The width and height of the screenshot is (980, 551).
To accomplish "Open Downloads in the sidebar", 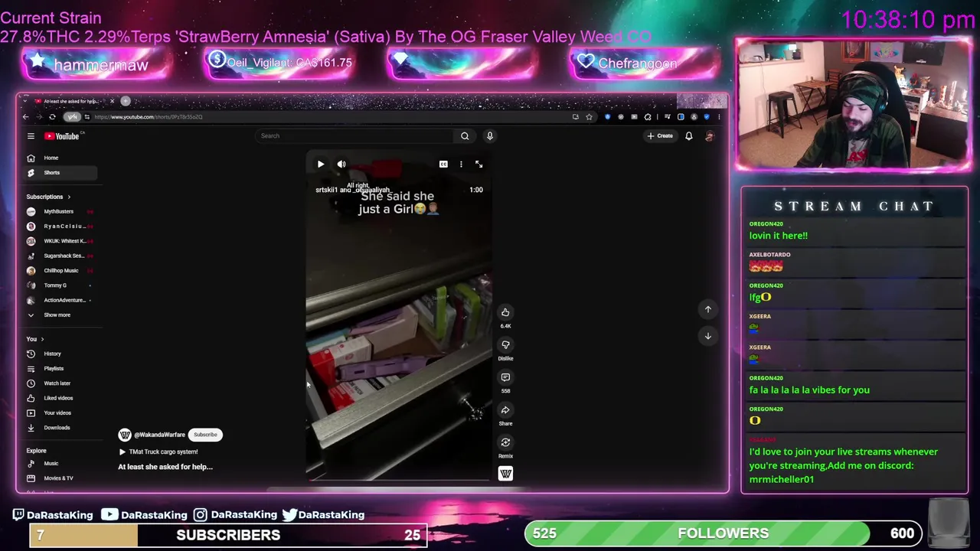I will [60, 428].
